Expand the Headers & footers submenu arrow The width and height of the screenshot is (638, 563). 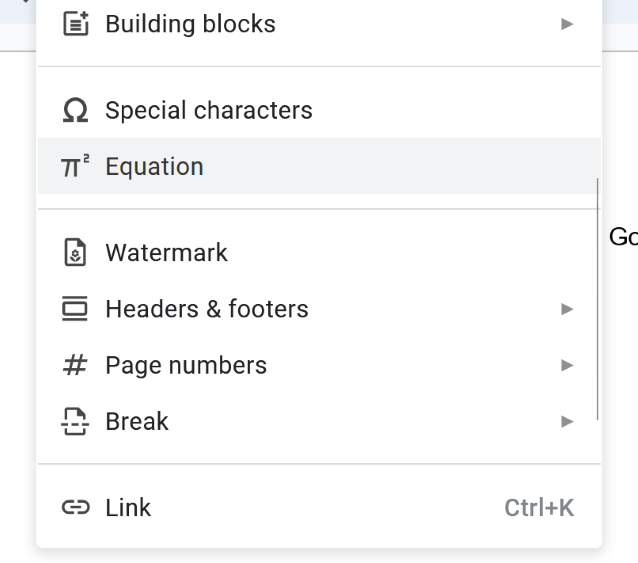[567, 309]
